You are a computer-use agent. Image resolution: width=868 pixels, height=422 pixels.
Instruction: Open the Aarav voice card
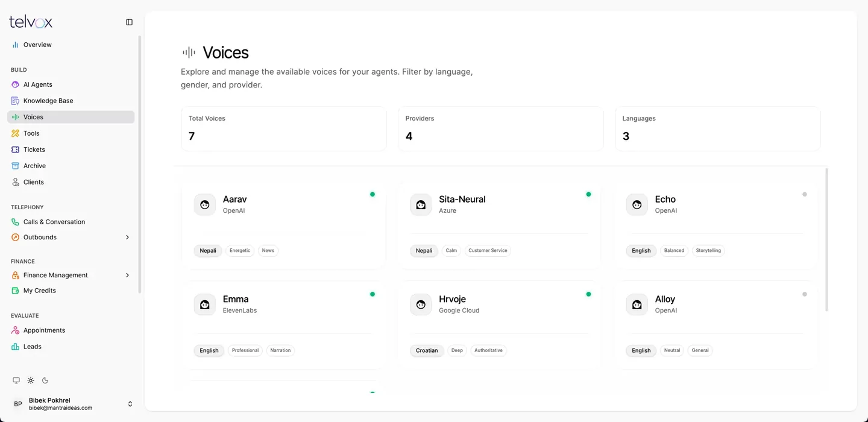[x=283, y=226]
